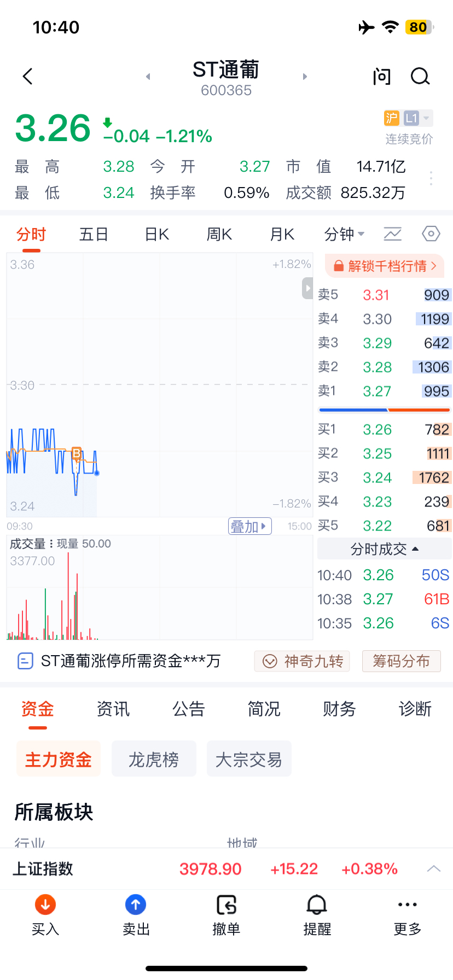
Task: Switch to next stock with small right triangle
Action: 305,77
